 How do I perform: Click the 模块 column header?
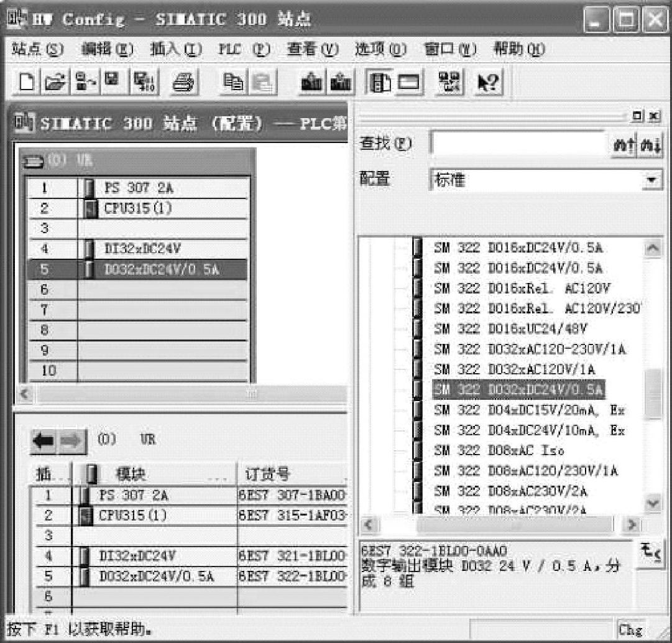pyautogui.click(x=154, y=474)
